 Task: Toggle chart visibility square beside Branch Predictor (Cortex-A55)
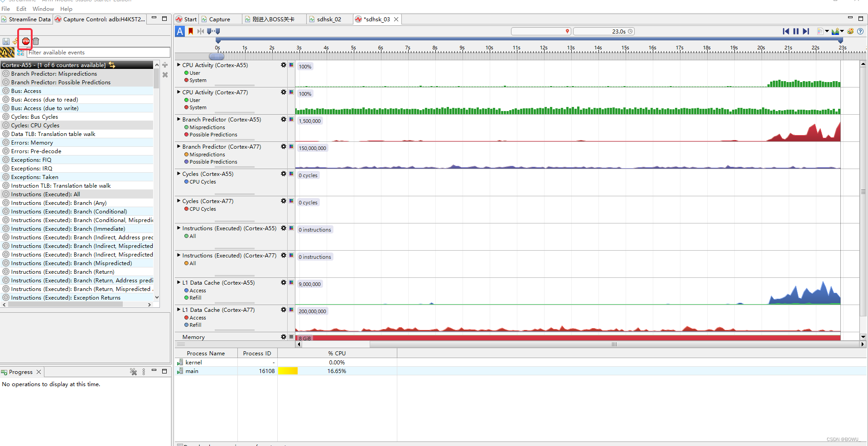pos(291,120)
